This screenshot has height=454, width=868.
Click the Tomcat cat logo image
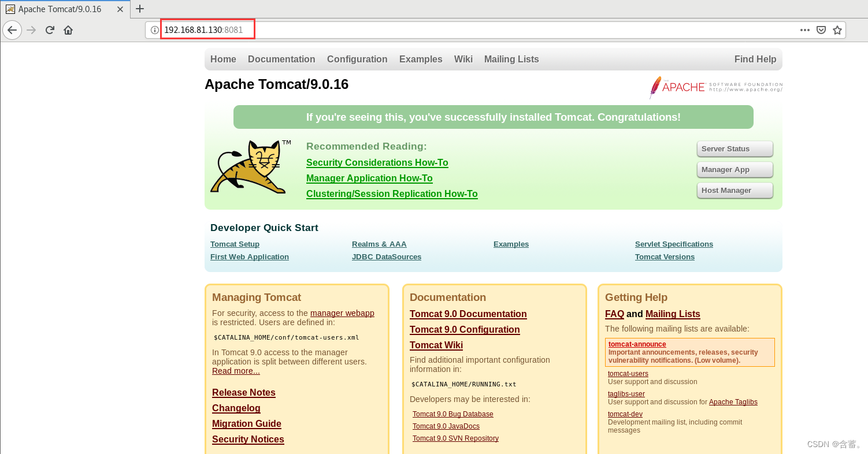[x=250, y=166]
